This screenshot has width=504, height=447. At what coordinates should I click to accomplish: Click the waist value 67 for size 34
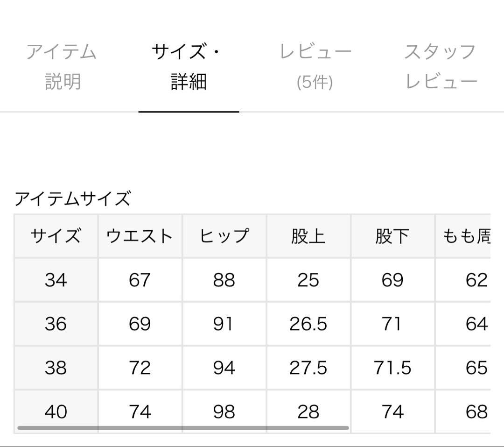[x=140, y=280]
